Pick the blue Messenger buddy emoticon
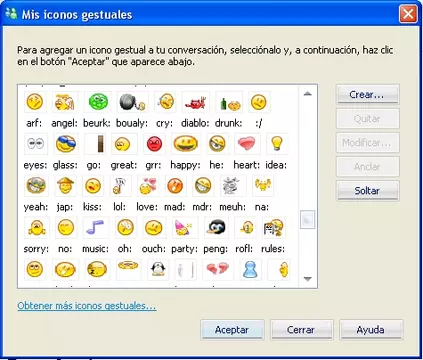 250,269
